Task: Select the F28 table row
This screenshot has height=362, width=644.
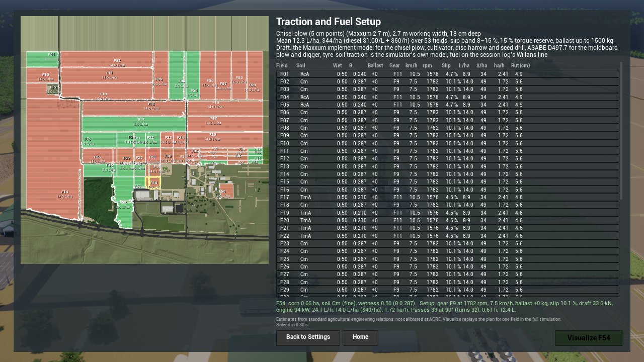Action: pos(448,282)
